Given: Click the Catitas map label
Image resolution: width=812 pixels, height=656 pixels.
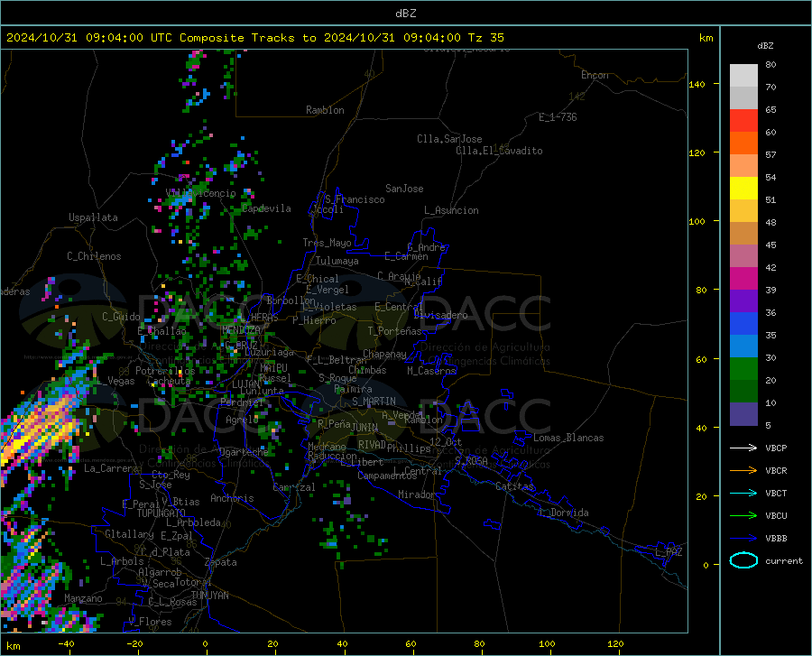Looking at the screenshot, I should (514, 486).
